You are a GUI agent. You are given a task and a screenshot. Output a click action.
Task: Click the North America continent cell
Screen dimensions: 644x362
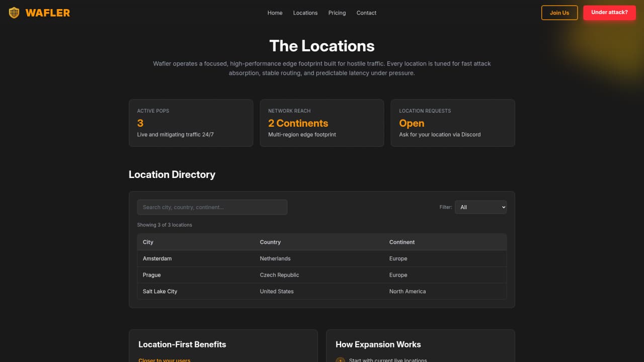point(408,292)
